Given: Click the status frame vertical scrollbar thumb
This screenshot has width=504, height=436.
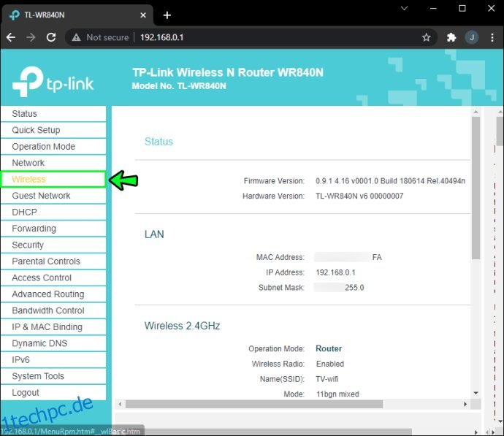Looking at the screenshot, I should 476,188.
